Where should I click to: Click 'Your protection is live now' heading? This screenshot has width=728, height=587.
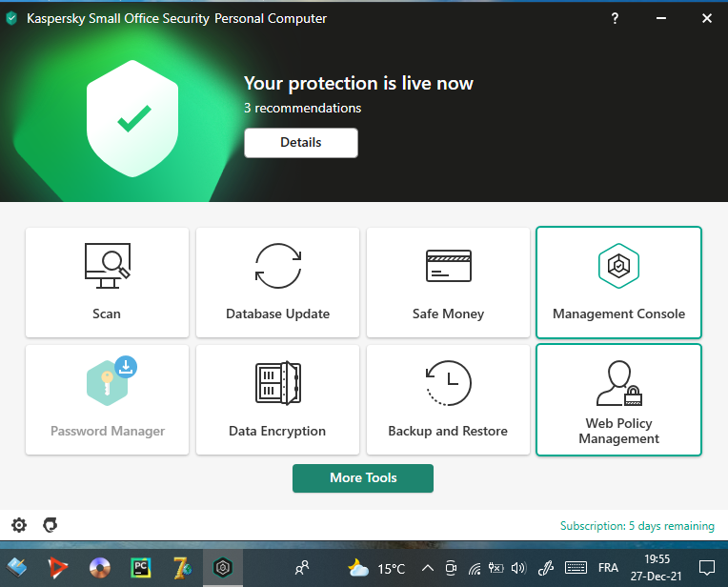click(x=358, y=83)
